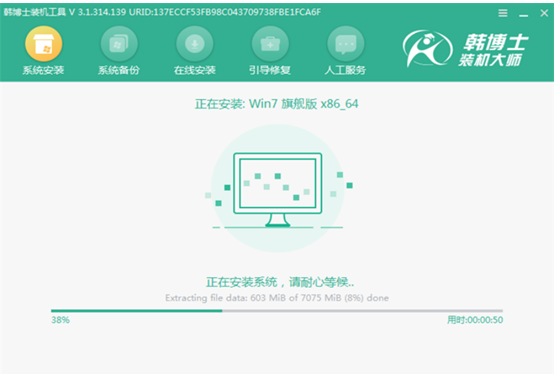The image size is (557, 374).
Task: Click the 人工服务 label text
Action: pyautogui.click(x=345, y=70)
